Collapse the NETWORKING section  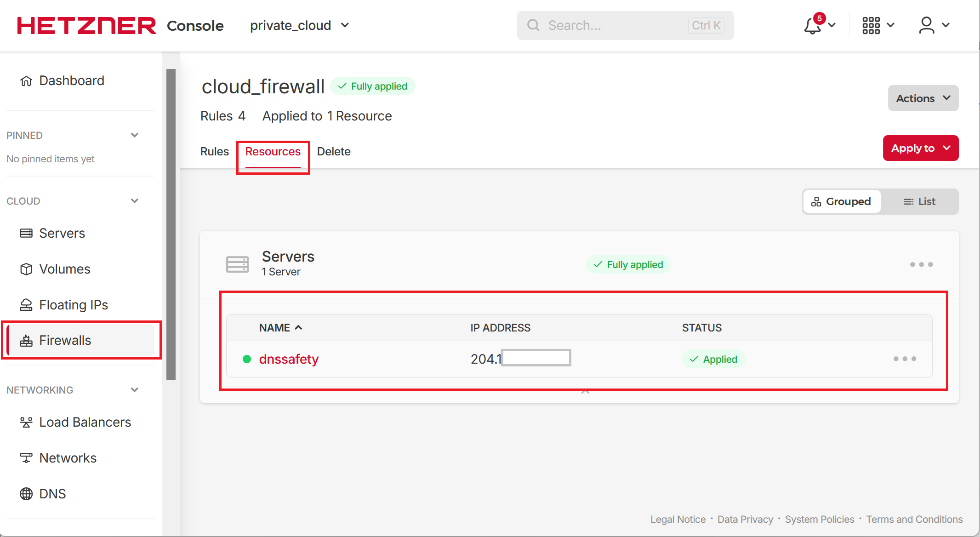click(135, 390)
